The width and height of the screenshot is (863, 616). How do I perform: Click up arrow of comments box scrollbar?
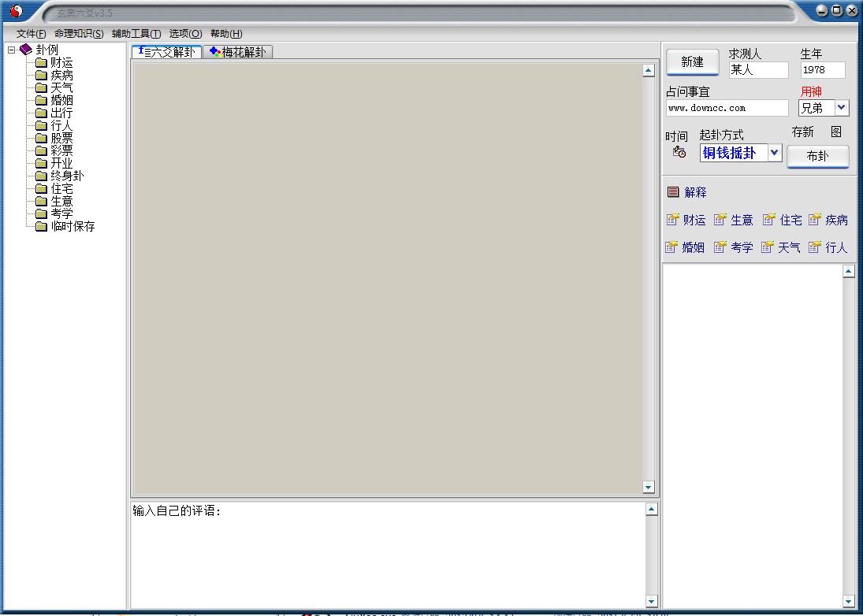(x=651, y=510)
